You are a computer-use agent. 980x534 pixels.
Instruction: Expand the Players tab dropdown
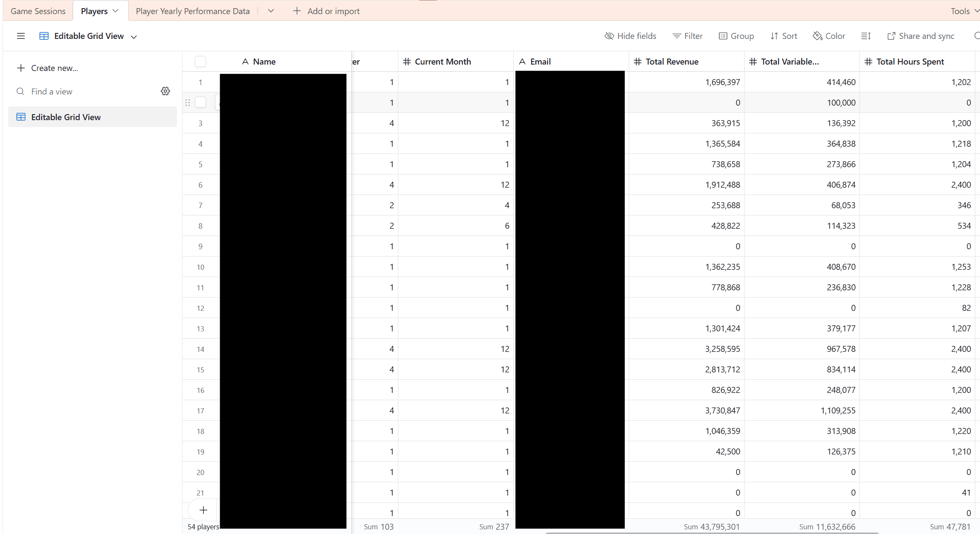point(115,11)
